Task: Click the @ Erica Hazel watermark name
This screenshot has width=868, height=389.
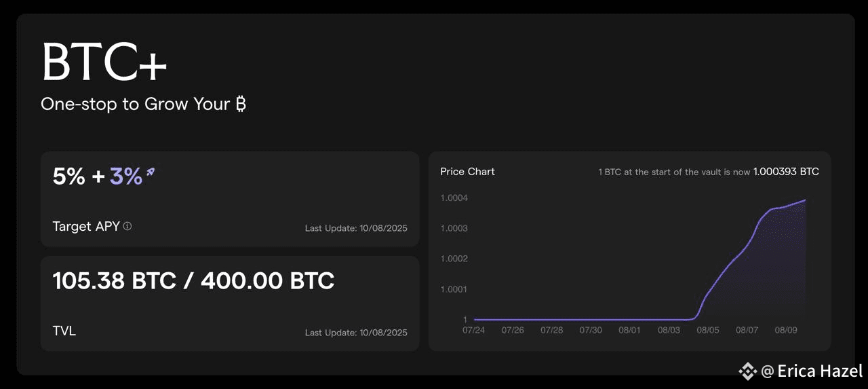Action: click(x=812, y=371)
